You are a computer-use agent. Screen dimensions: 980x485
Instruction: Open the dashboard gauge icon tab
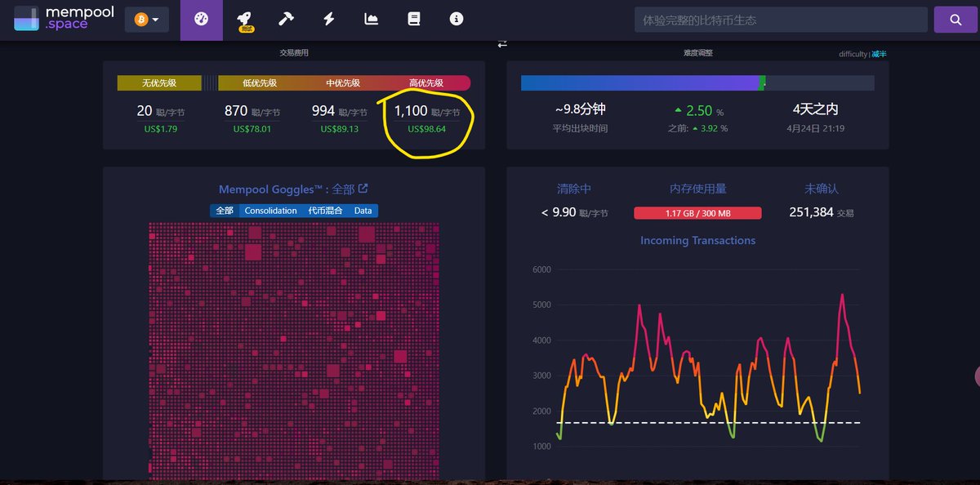[201, 20]
